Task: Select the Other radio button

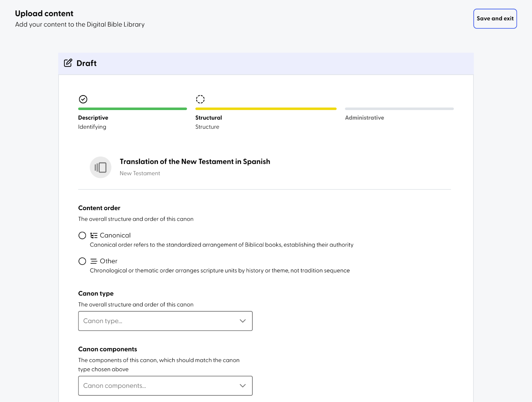Action: tap(82, 261)
